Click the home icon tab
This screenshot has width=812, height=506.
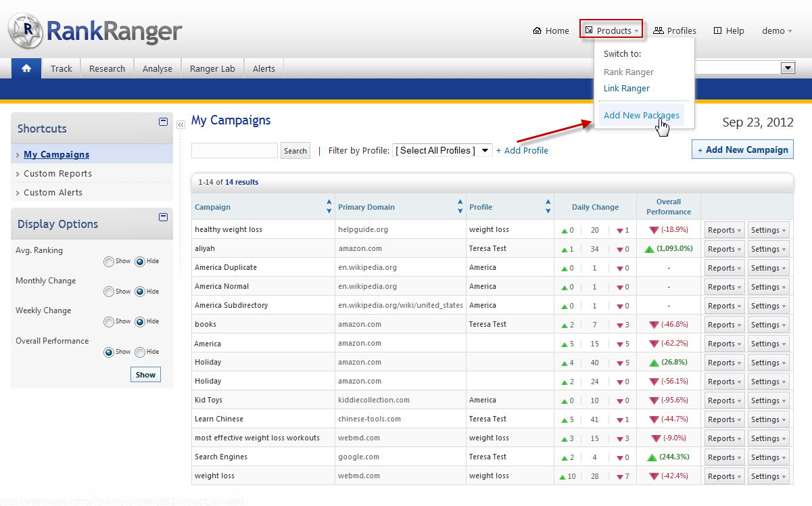pos(26,68)
